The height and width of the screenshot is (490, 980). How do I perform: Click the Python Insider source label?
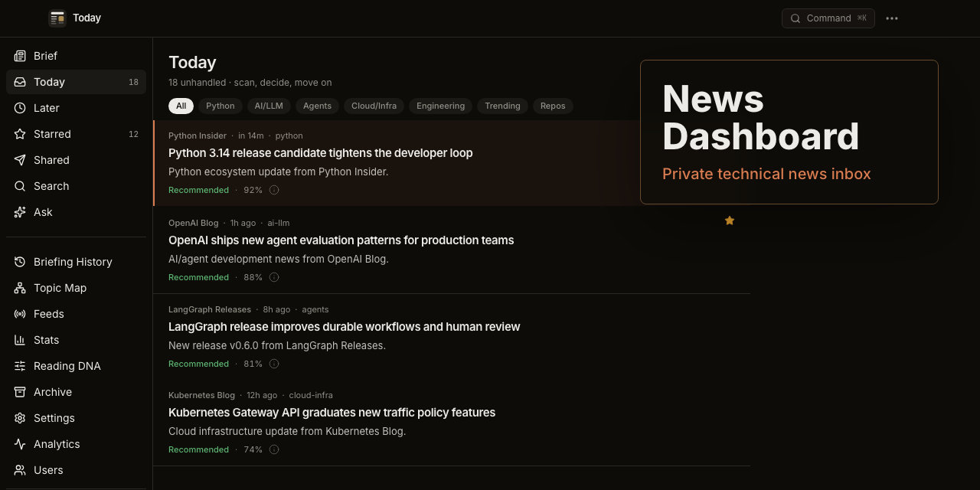(x=198, y=136)
